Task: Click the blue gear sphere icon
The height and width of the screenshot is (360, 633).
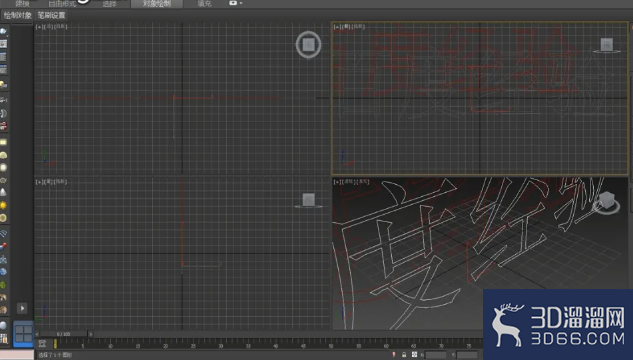Action: tap(3, 272)
